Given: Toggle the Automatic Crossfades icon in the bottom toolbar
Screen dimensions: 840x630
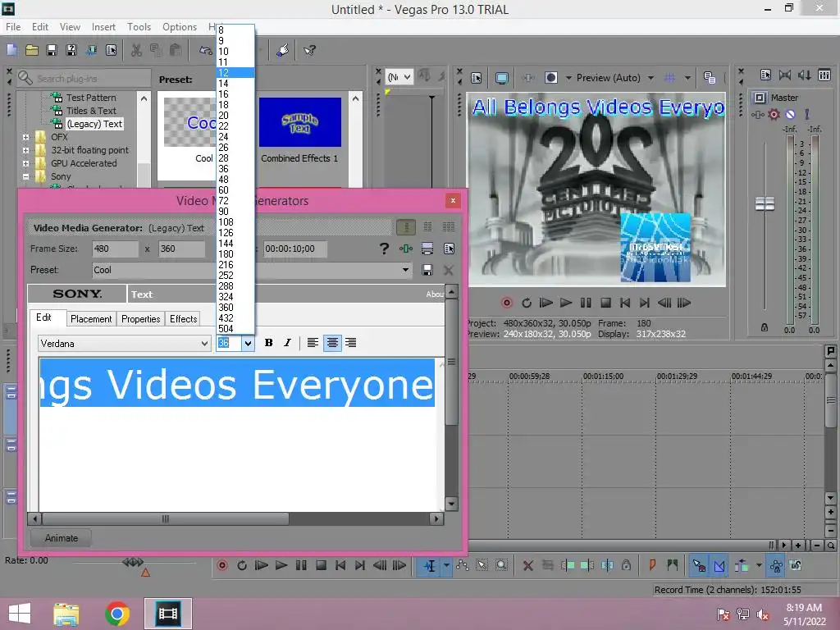Looking at the screenshot, I should 719,565.
